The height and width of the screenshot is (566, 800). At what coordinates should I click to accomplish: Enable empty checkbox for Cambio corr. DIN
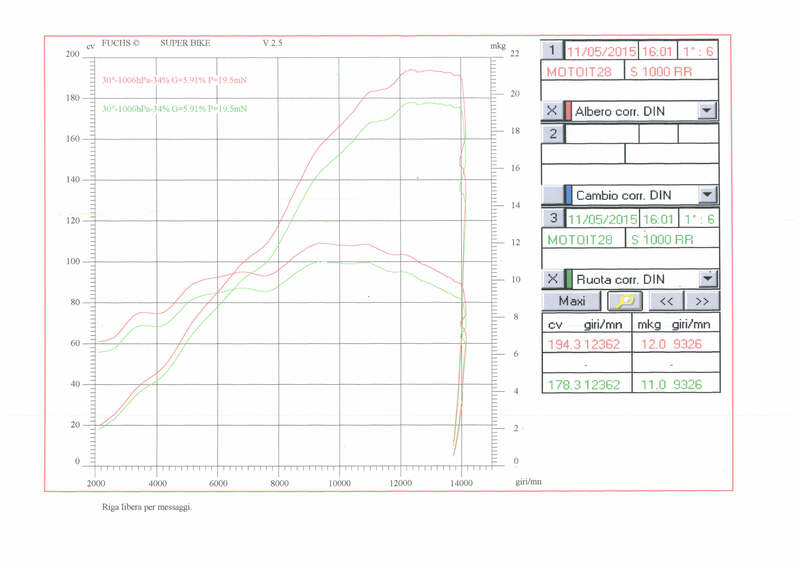point(551,195)
